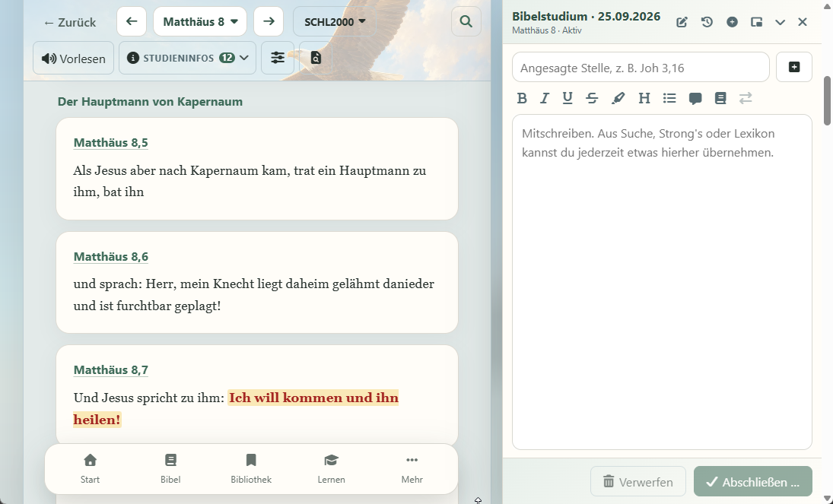The width and height of the screenshot is (833, 504).
Task: Open the study session history icon
Action: 707,22
